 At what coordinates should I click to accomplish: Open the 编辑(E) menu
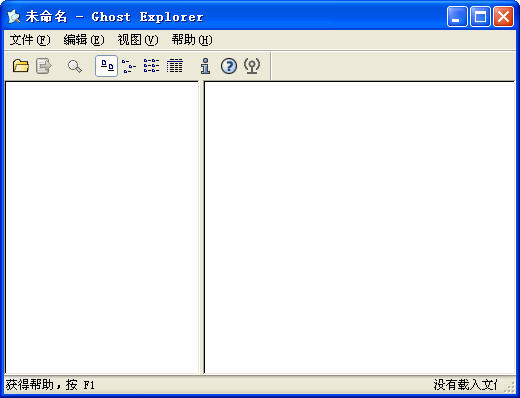click(84, 40)
